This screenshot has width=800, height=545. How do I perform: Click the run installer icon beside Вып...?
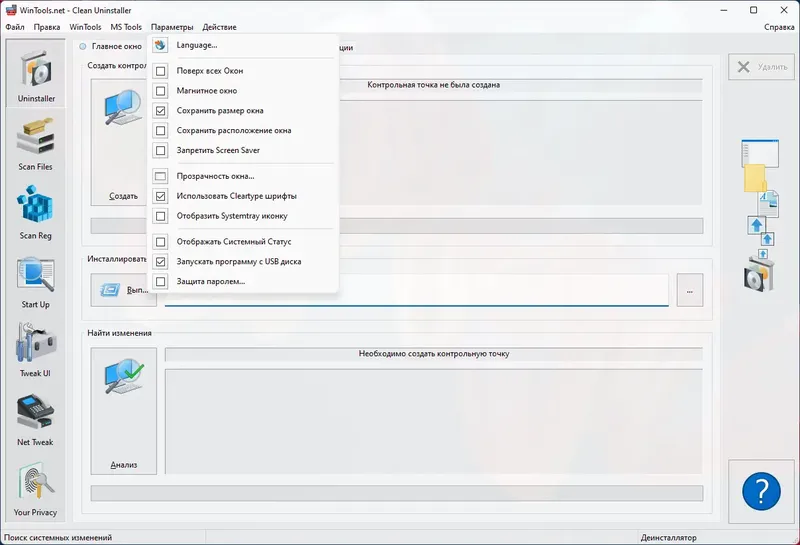110,290
